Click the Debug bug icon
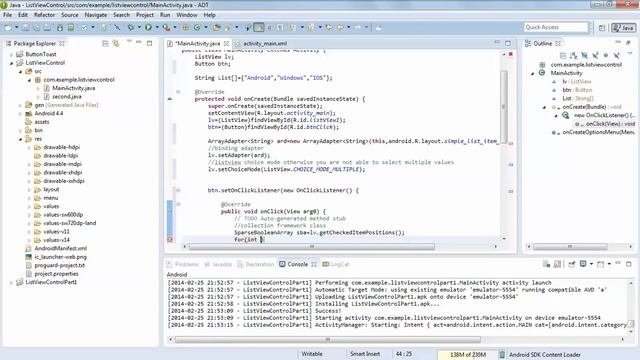This screenshot has height=360, width=640. coord(131,27)
